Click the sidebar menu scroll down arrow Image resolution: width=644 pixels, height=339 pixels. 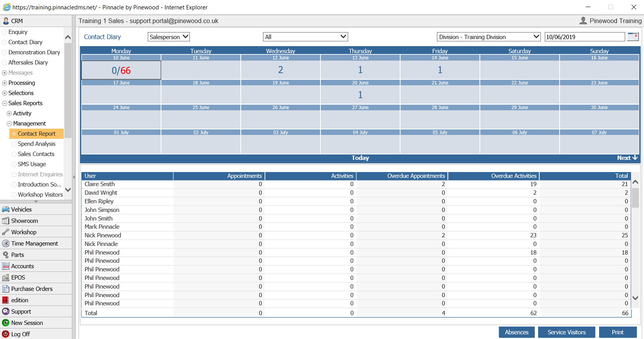[x=68, y=190]
